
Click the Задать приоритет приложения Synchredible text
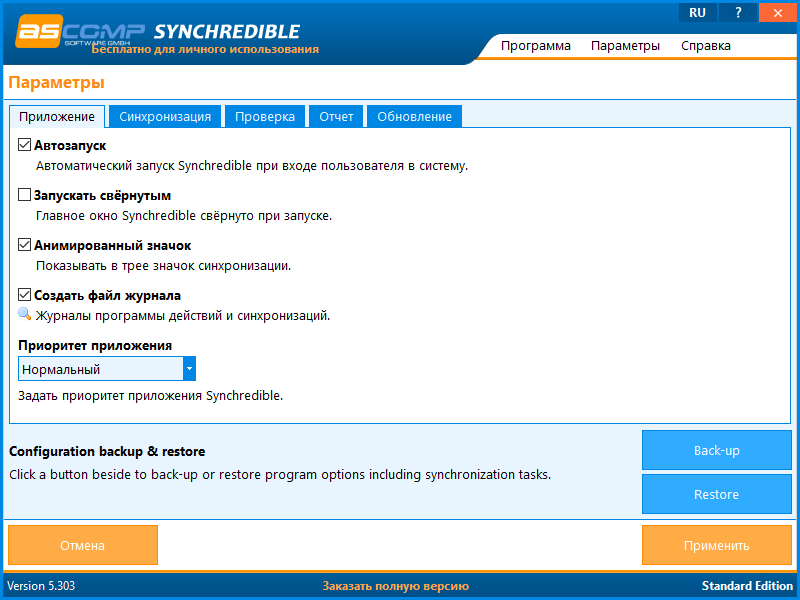click(x=151, y=396)
